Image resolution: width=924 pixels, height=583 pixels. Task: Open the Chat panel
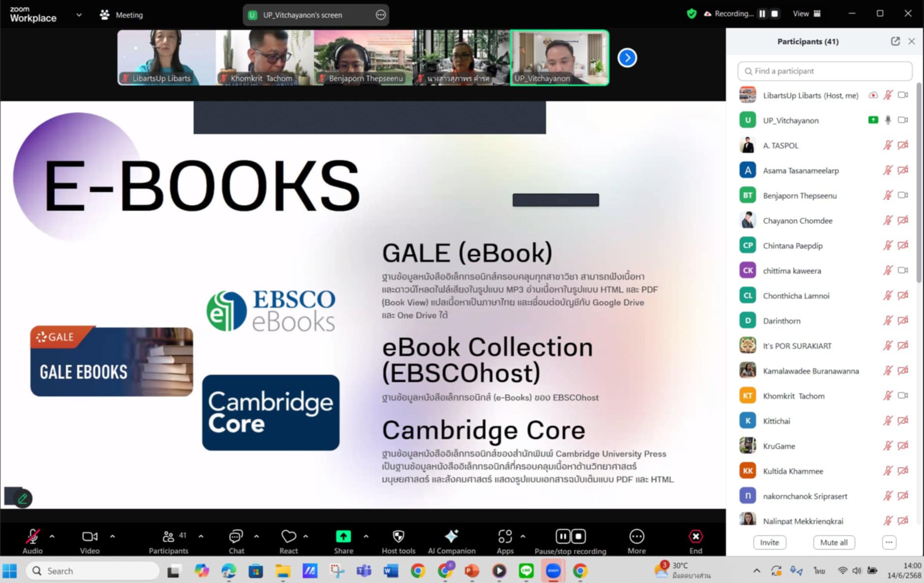click(236, 536)
